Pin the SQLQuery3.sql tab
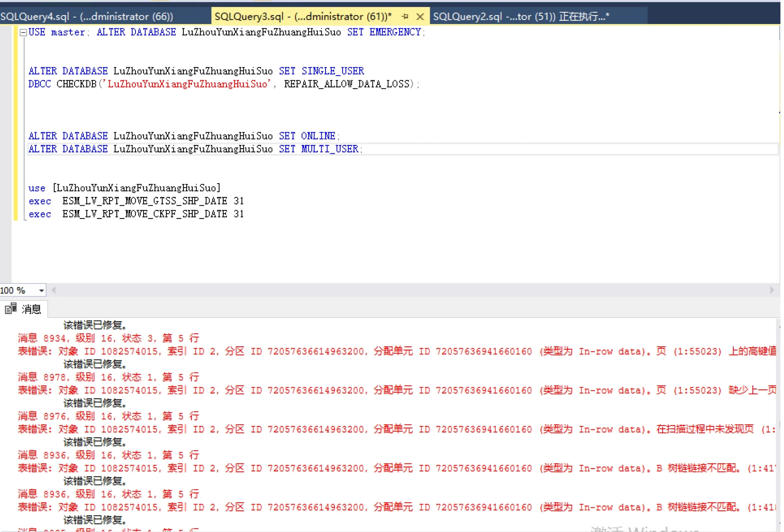This screenshot has height=532, width=784. [x=405, y=16]
